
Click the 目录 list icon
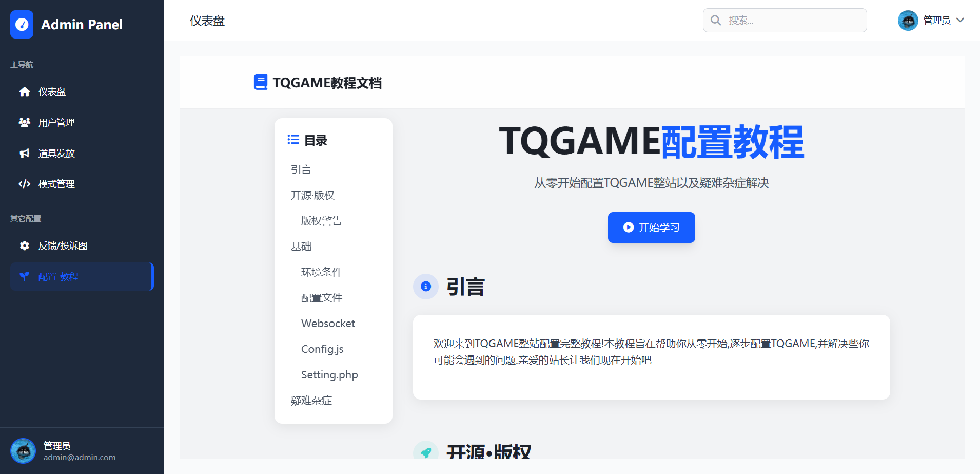pos(292,139)
